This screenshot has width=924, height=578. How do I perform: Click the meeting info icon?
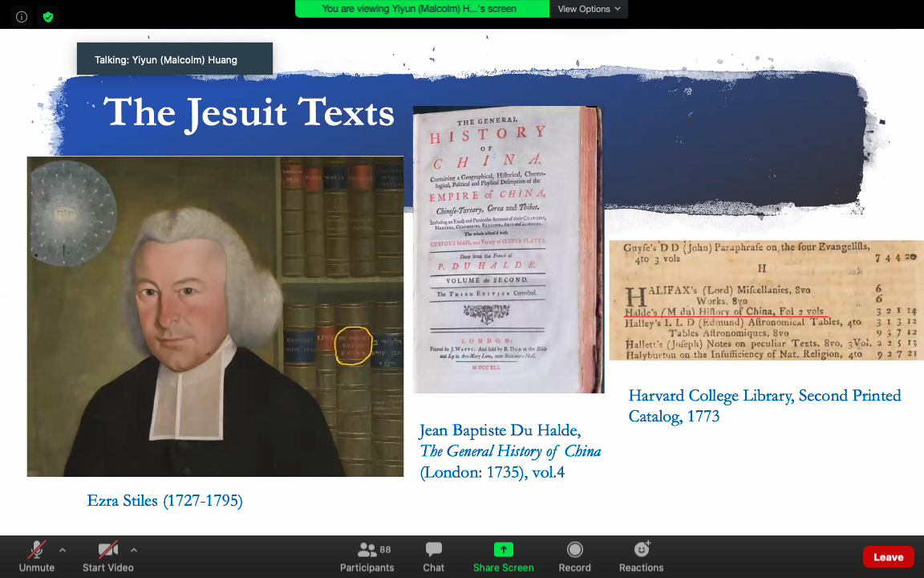[22, 16]
